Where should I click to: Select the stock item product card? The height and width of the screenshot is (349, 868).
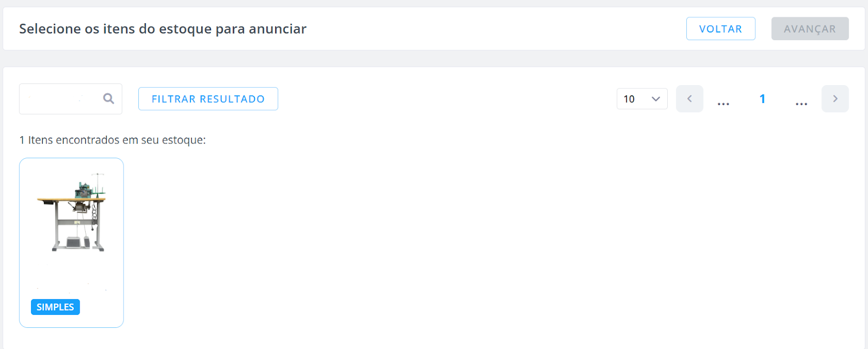click(72, 243)
